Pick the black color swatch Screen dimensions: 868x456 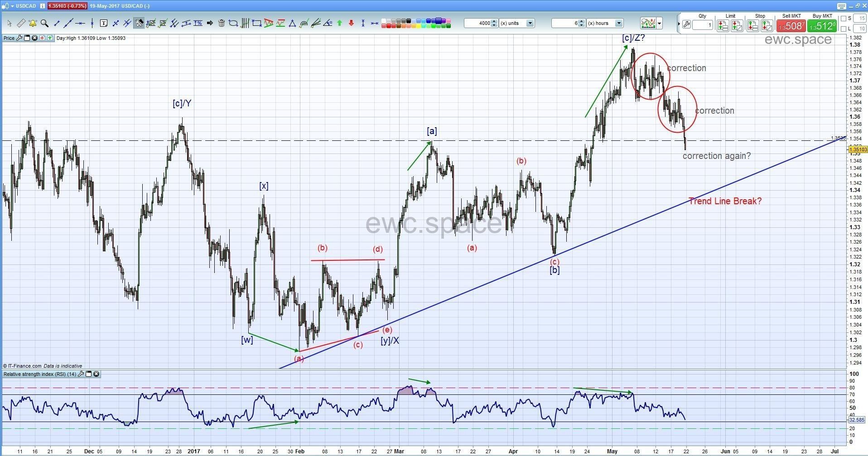(x=409, y=21)
